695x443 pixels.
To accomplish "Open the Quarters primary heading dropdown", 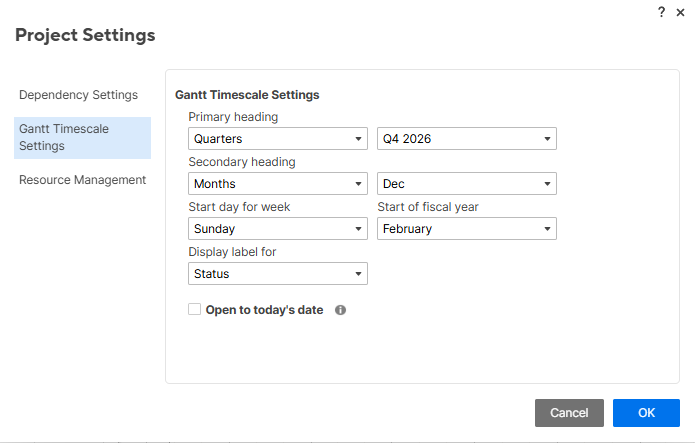I will [x=278, y=139].
